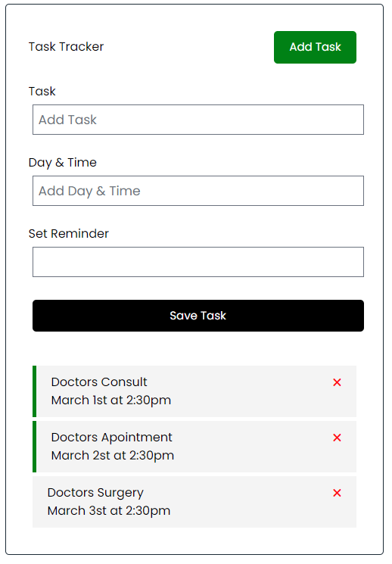Image resolution: width=392 pixels, height=564 pixels.
Task: Focus the Add Task text field
Action: [x=198, y=120]
